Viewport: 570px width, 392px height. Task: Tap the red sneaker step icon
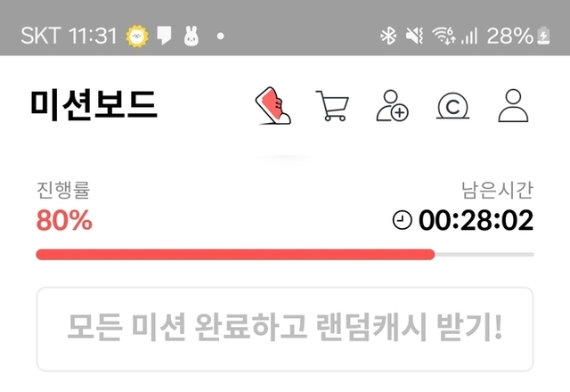click(x=273, y=106)
